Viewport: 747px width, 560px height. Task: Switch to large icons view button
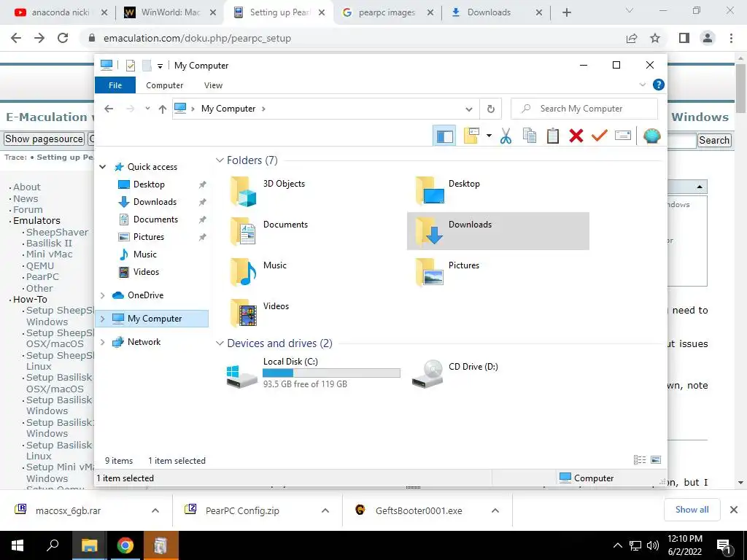click(656, 459)
